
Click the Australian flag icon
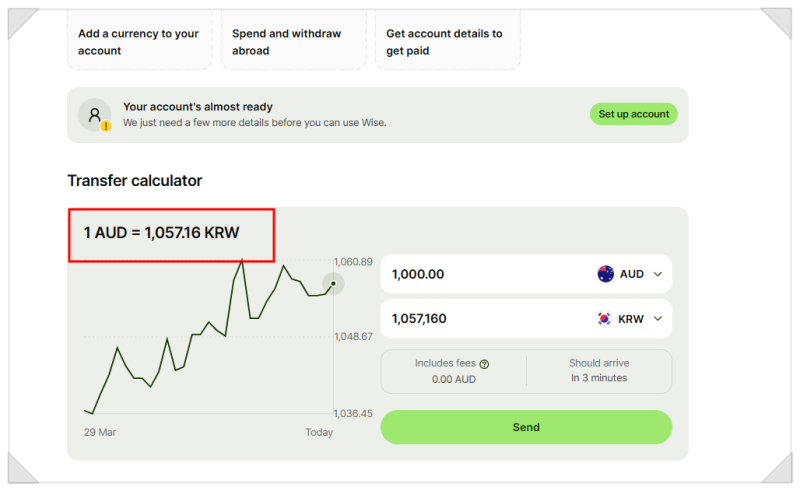click(606, 274)
